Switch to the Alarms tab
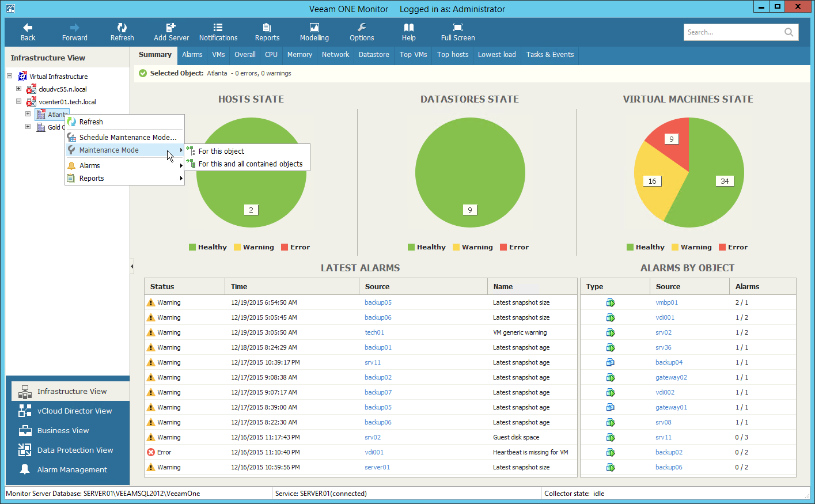815x504 pixels. (192, 55)
